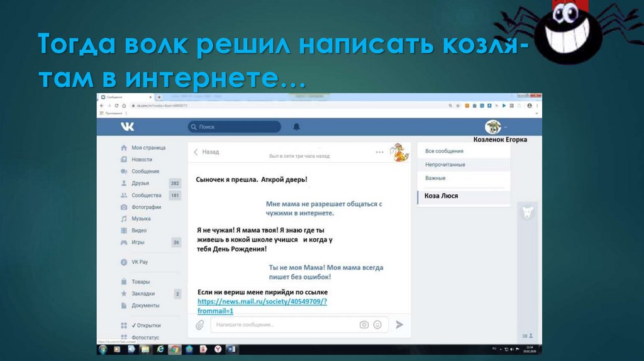This screenshot has width=644, height=361.
Task: Open Видео in sidebar
Action: click(139, 230)
